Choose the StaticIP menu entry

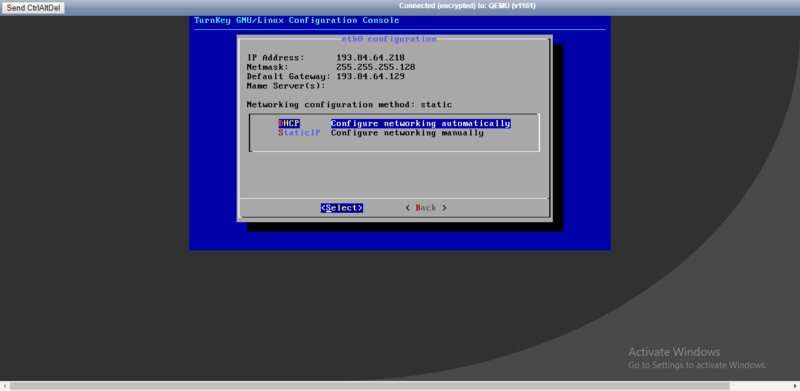pyautogui.click(x=299, y=133)
